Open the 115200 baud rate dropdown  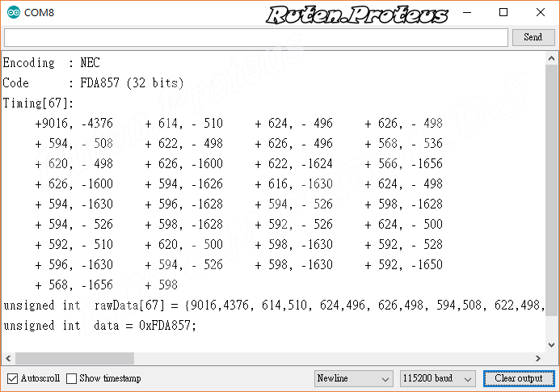point(437,378)
